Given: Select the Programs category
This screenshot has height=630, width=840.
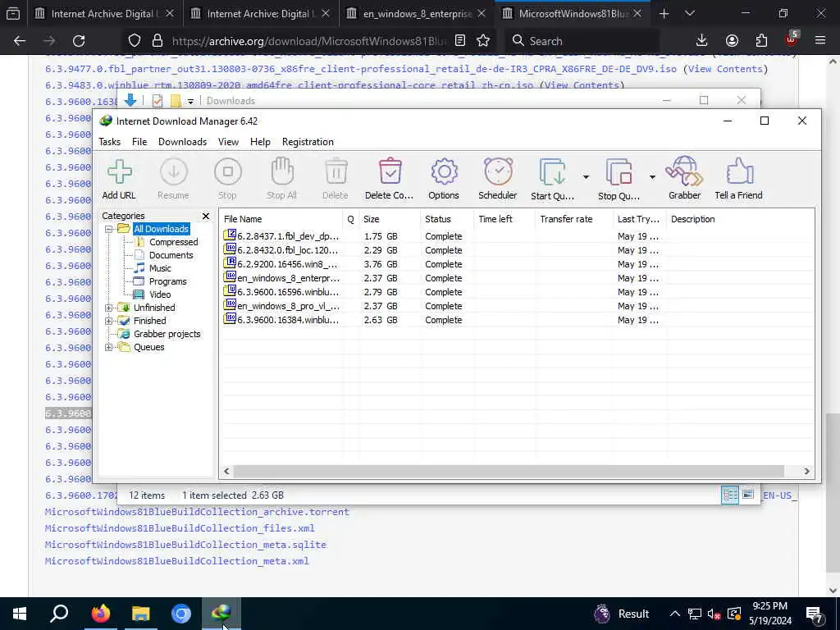Looking at the screenshot, I should 167,282.
